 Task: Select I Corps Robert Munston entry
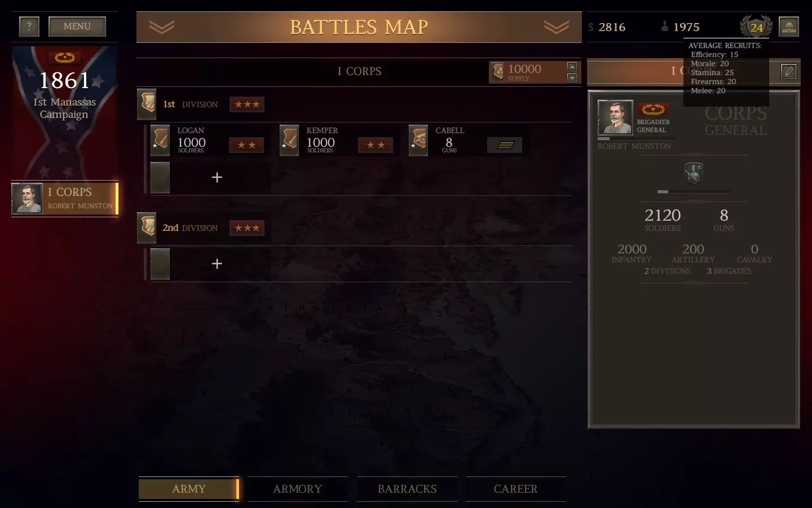point(65,198)
